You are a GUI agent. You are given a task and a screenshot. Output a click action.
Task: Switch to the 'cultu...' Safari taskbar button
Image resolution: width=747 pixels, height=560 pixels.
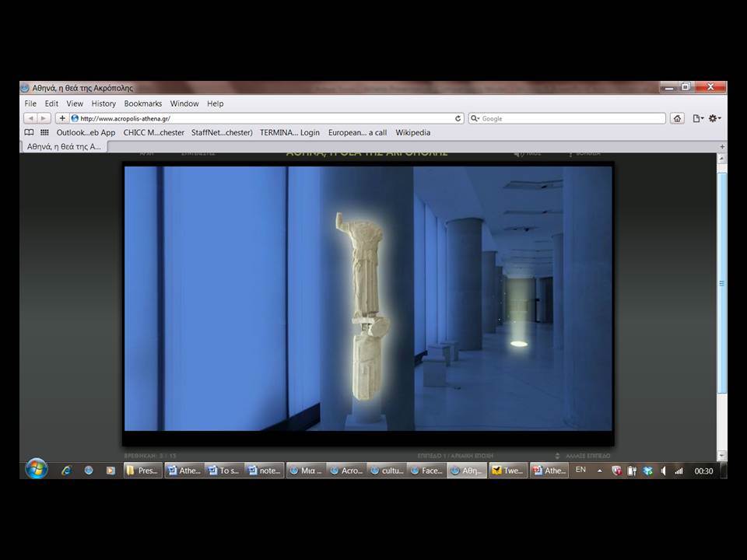click(x=387, y=471)
